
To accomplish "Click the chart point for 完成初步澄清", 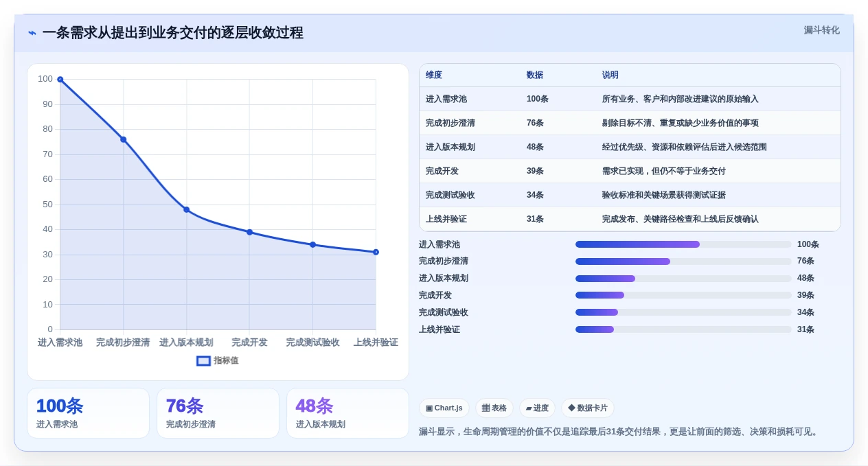I will (124, 139).
